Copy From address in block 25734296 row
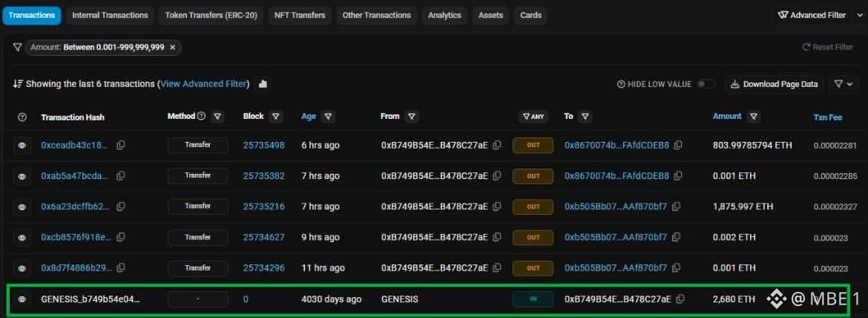The height and width of the screenshot is (318, 868). click(497, 267)
